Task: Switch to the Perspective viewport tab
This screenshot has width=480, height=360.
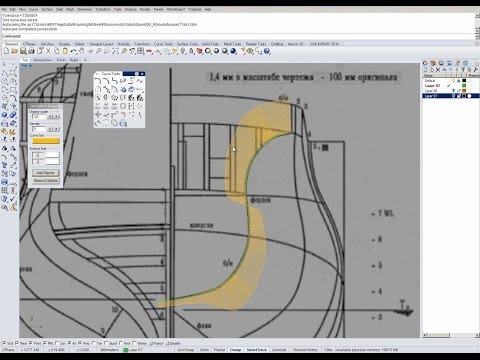Action: coord(43,60)
